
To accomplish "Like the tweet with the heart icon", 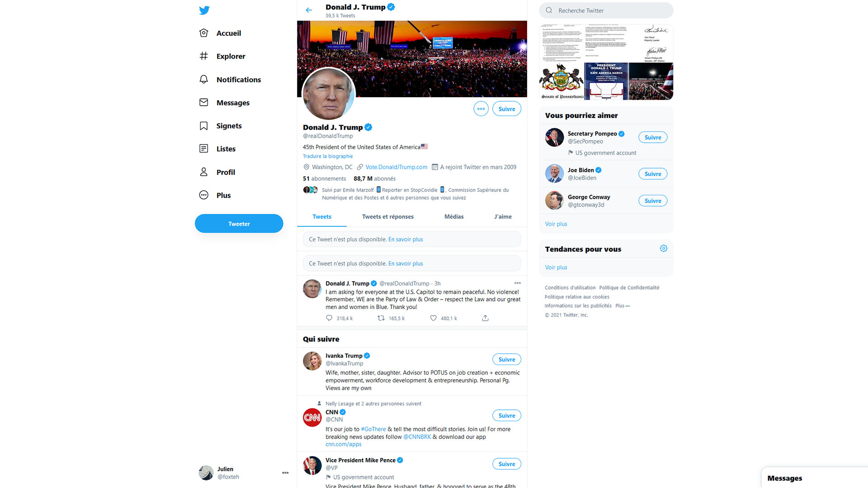I will coord(433,318).
